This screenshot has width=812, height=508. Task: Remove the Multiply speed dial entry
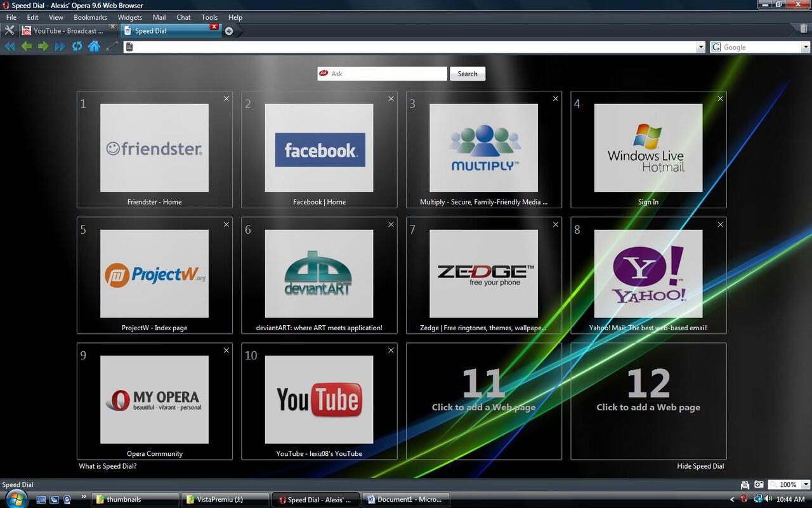click(556, 98)
